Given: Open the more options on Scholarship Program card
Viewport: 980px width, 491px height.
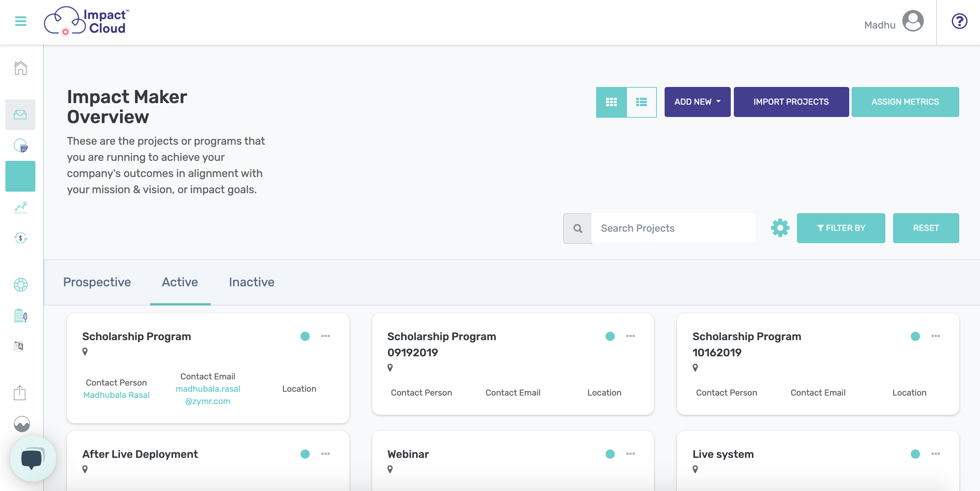Looking at the screenshot, I should 325,336.
